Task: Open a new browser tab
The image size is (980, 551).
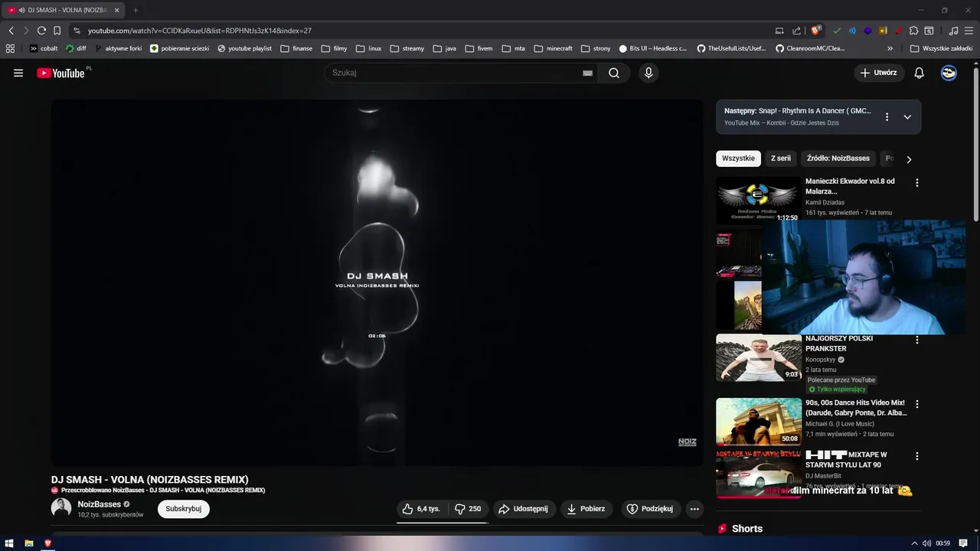Action: [x=136, y=10]
